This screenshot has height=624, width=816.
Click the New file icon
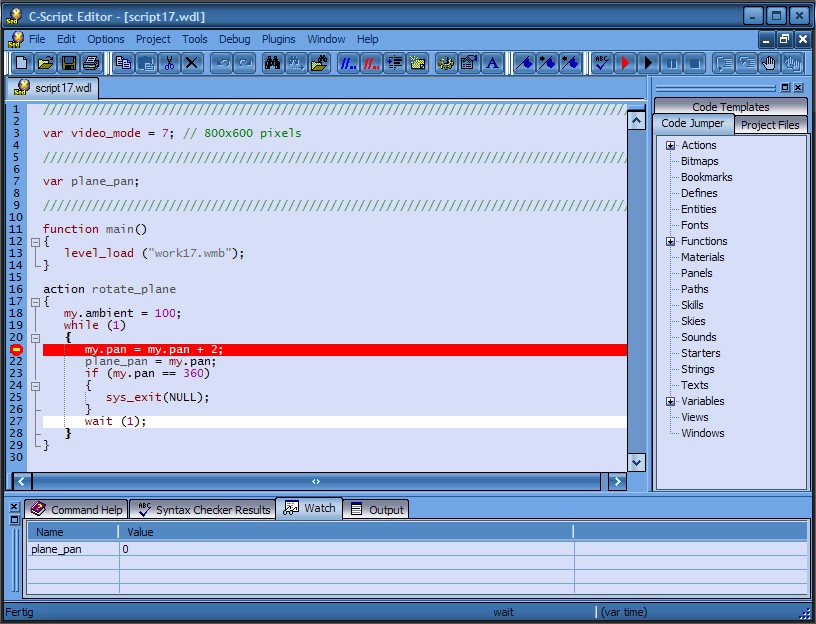click(22, 63)
